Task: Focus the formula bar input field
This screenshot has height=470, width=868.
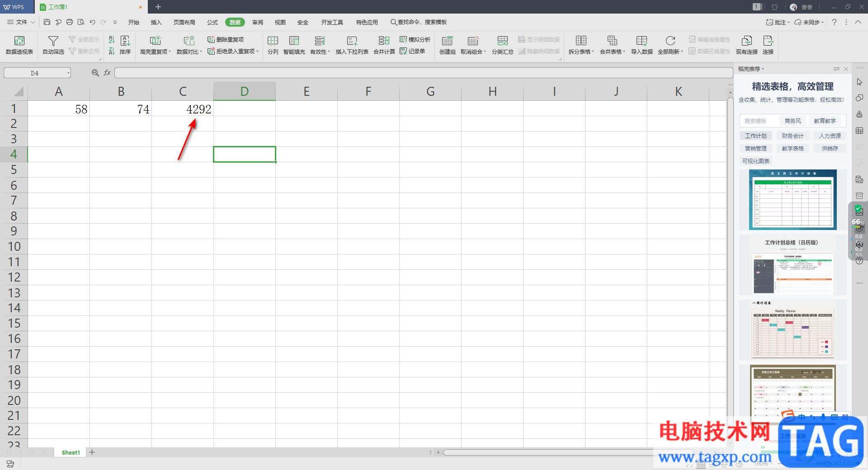Action: tap(423, 73)
